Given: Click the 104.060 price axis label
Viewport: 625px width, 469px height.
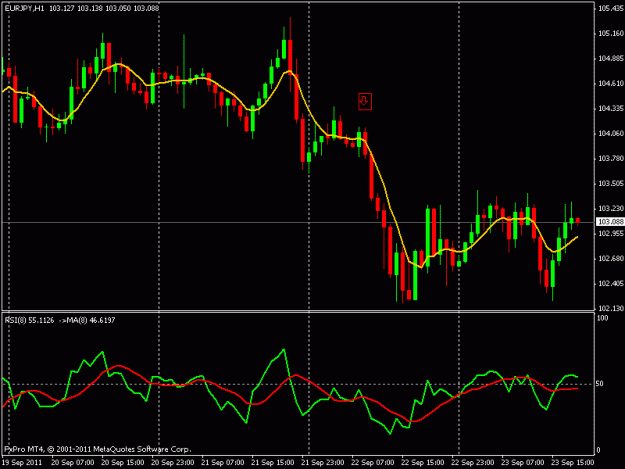Looking at the screenshot, I should (x=611, y=133).
